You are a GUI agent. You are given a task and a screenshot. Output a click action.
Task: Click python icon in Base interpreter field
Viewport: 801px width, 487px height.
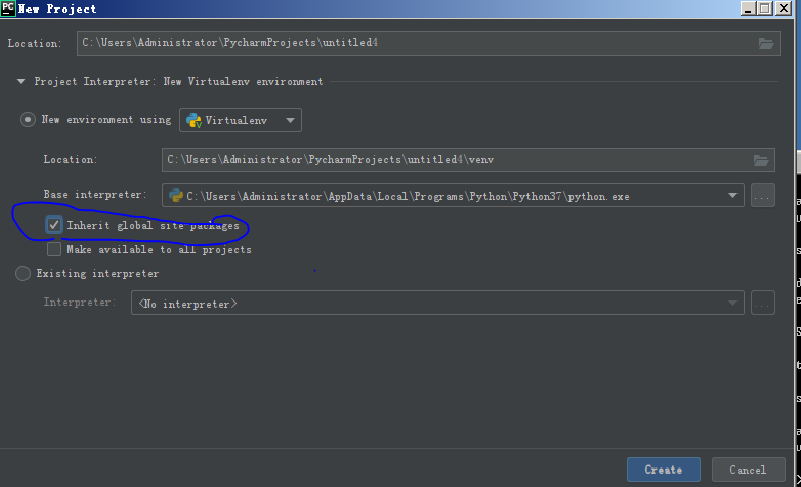tap(176, 195)
